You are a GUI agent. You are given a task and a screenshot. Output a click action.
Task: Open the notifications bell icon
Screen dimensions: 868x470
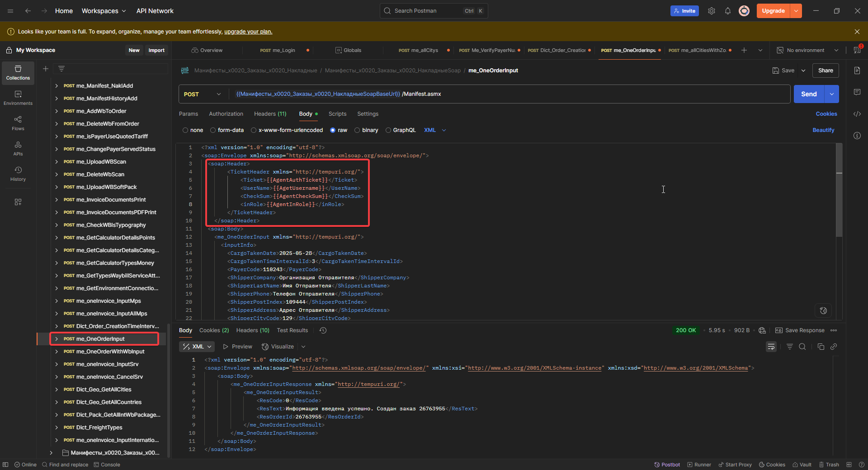[x=728, y=11]
